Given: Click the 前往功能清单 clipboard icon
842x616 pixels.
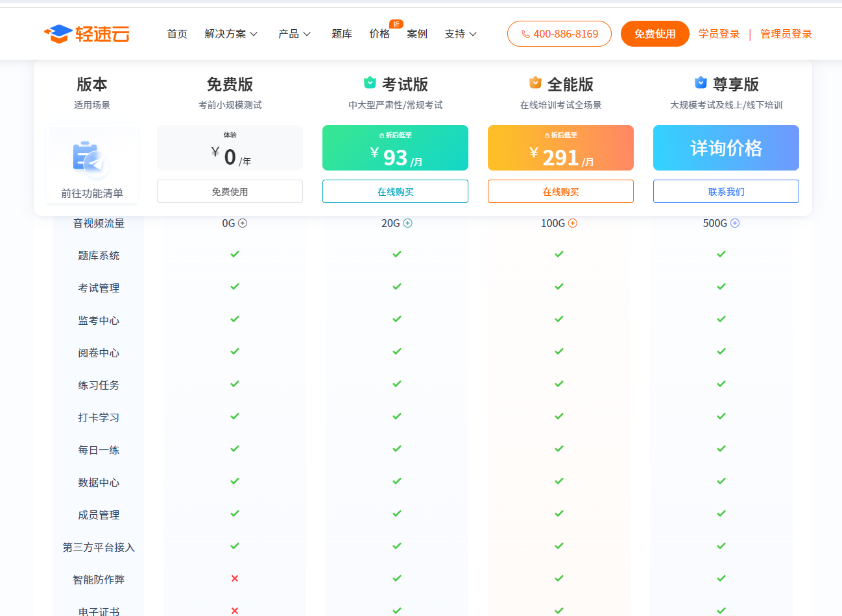Looking at the screenshot, I should pyautogui.click(x=91, y=159).
